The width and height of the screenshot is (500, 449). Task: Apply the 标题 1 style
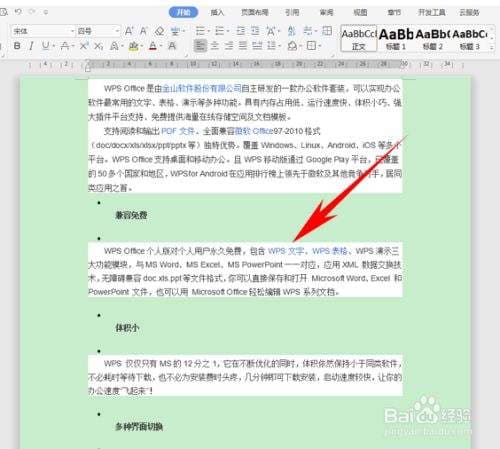(x=396, y=38)
